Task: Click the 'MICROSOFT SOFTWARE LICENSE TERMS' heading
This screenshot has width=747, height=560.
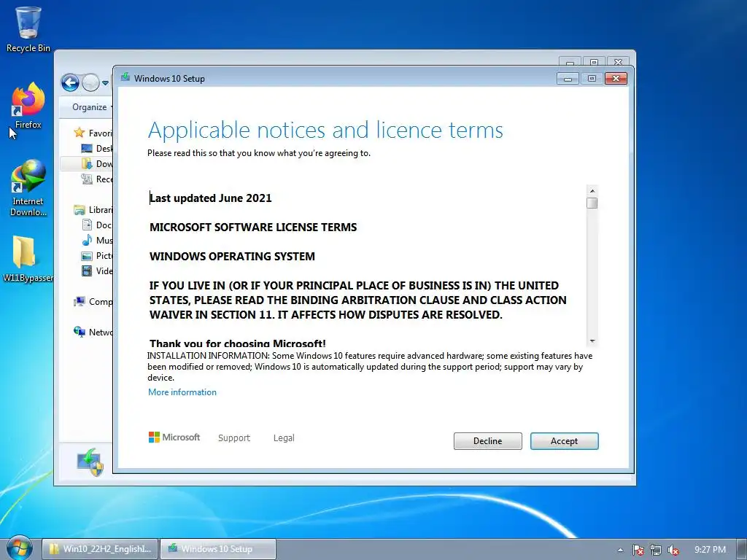Action: click(253, 227)
